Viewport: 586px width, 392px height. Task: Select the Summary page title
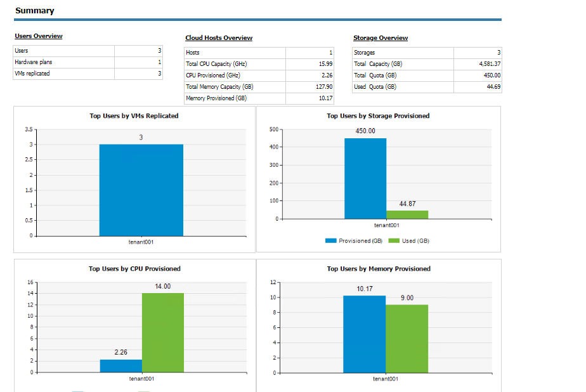click(35, 10)
